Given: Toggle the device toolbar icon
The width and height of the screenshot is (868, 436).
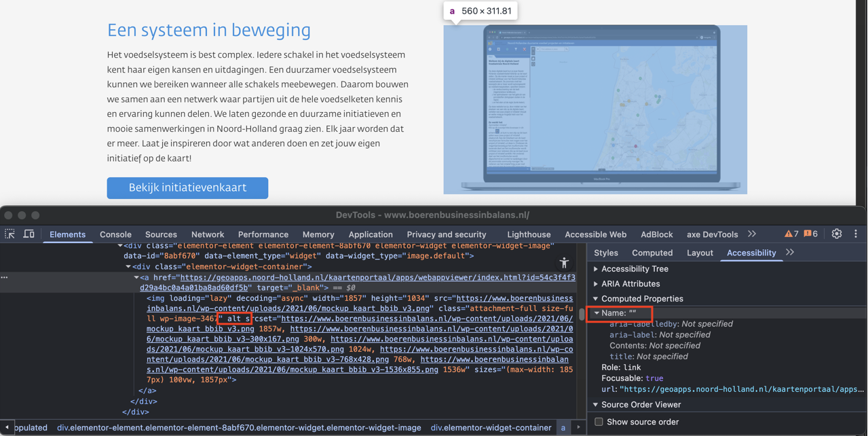Looking at the screenshot, I should pos(29,234).
